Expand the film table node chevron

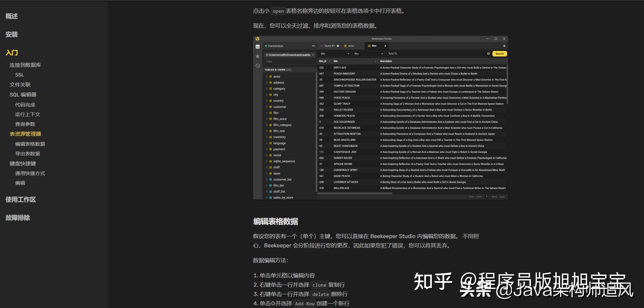click(267, 113)
